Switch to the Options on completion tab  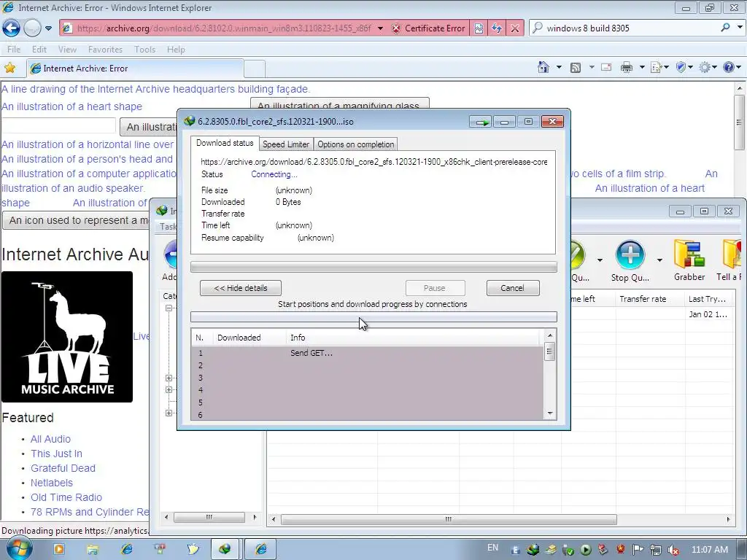pos(355,144)
